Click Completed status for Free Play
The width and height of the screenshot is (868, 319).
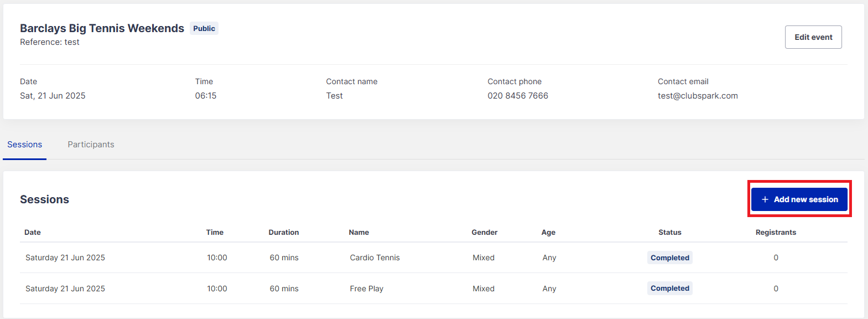[670, 289]
